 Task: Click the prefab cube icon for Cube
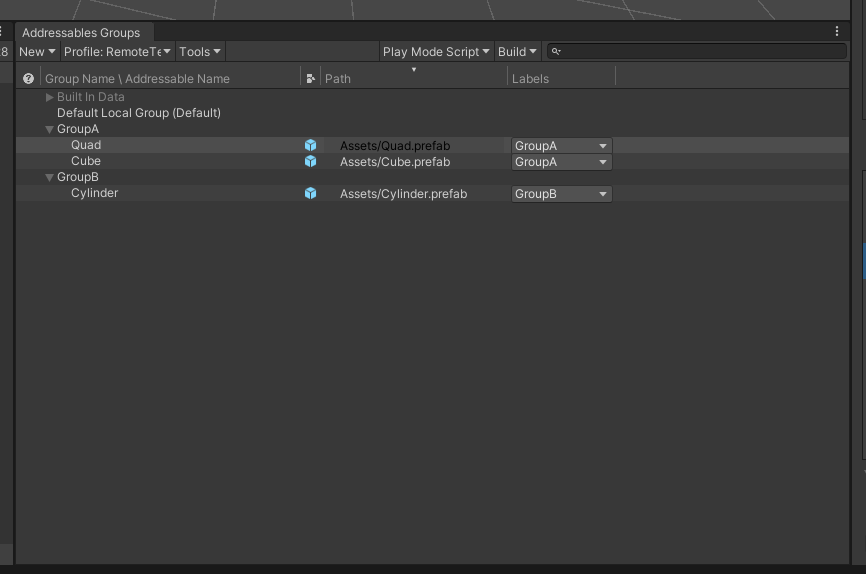click(310, 161)
